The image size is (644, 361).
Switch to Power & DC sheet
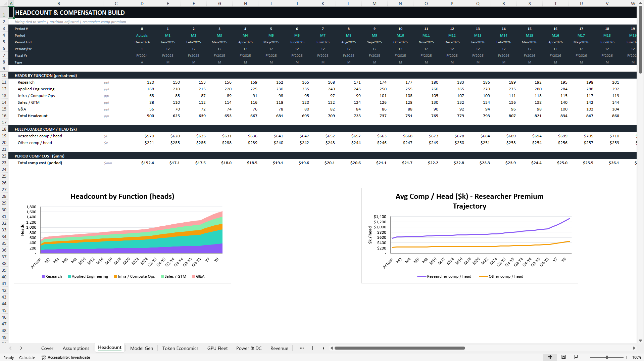pyautogui.click(x=249, y=348)
